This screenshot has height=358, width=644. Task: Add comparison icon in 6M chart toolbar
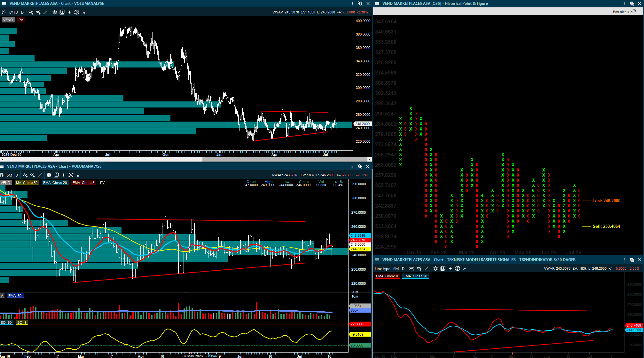[32, 175]
